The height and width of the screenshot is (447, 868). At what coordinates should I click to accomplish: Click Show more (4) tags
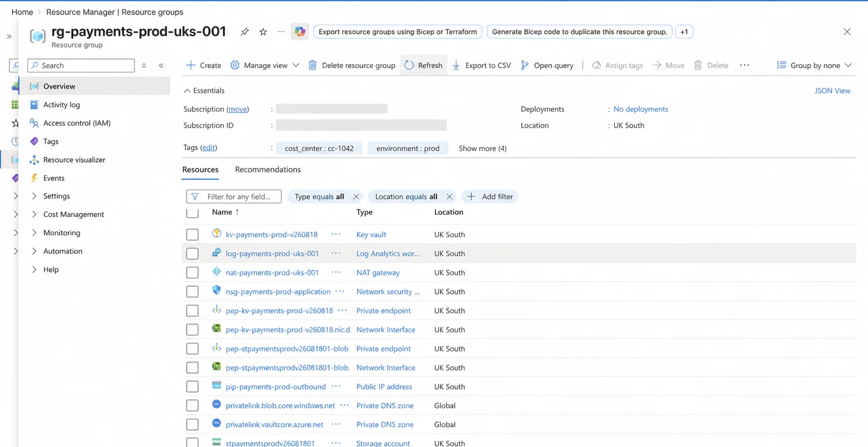(483, 149)
